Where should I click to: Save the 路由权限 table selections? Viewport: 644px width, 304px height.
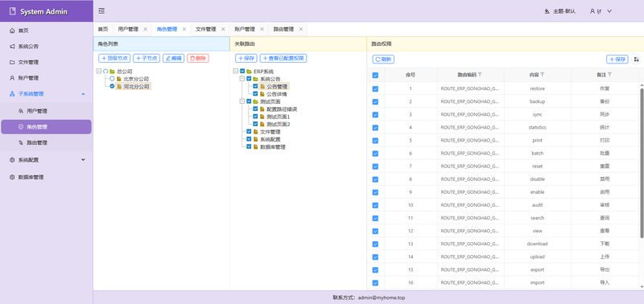tap(617, 60)
